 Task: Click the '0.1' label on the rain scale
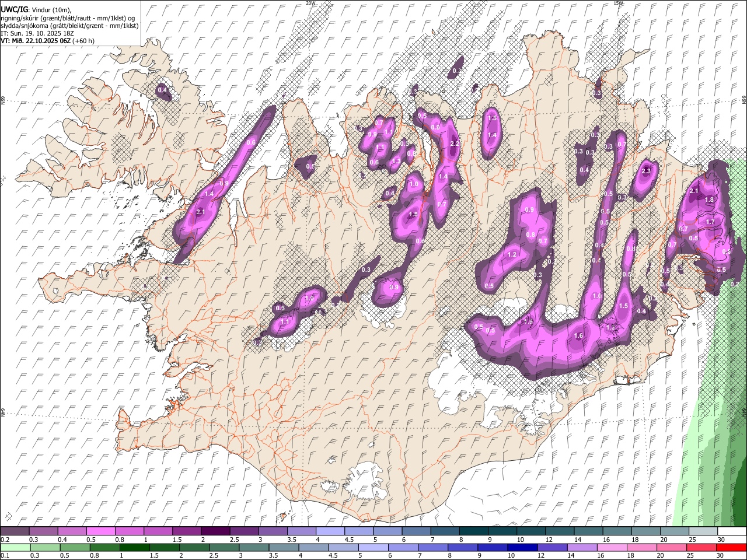tap(5, 556)
